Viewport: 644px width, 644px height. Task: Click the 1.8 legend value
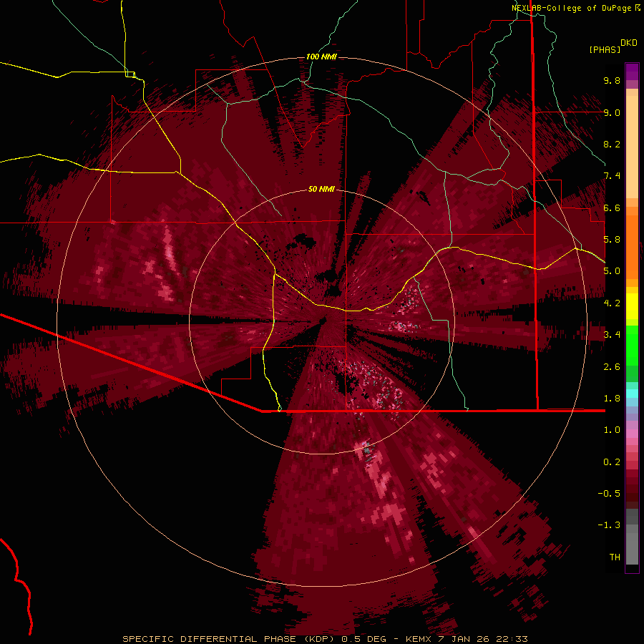tap(612, 399)
